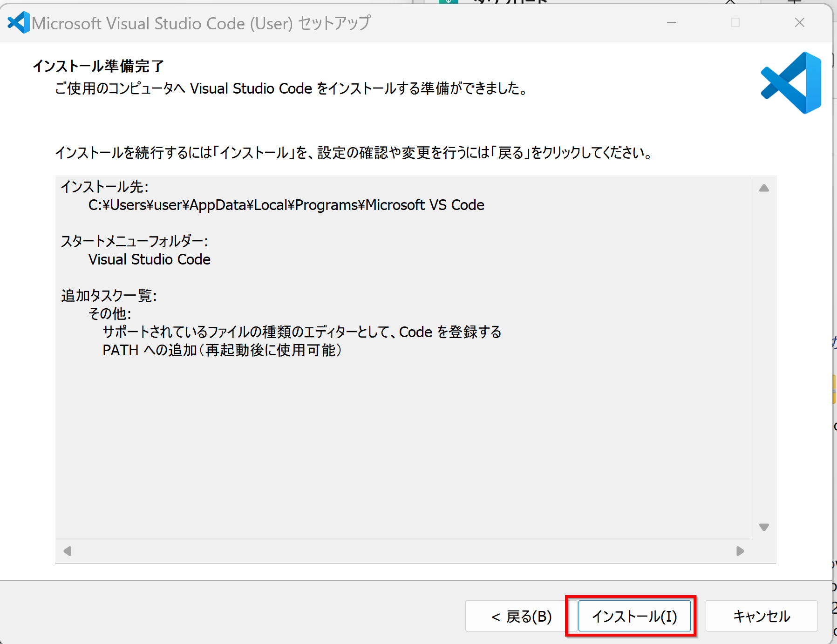837x644 pixels.
Task: Click the インストール(I) button
Action: click(634, 616)
